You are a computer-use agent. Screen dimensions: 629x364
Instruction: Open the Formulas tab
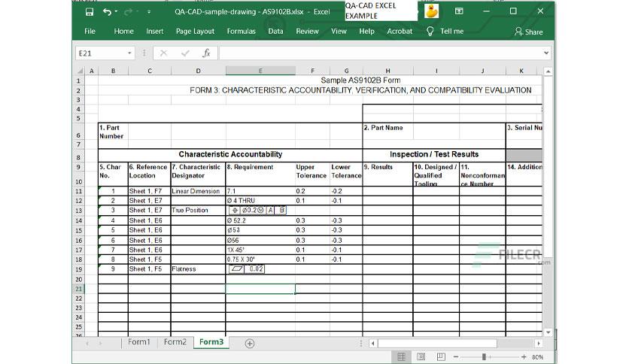click(241, 32)
